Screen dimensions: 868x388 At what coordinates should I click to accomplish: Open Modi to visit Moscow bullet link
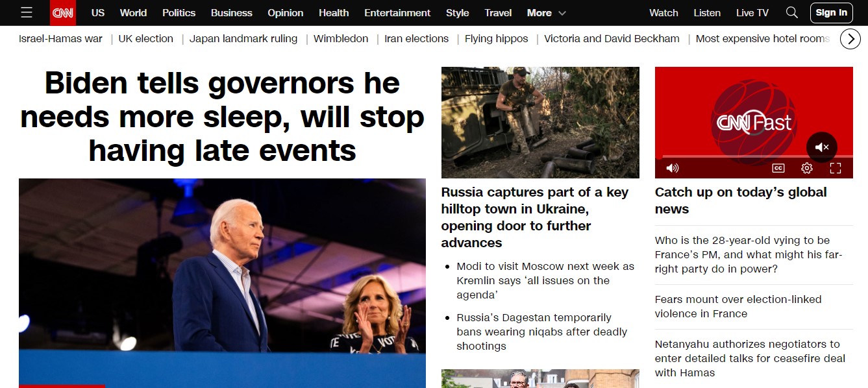(545, 280)
